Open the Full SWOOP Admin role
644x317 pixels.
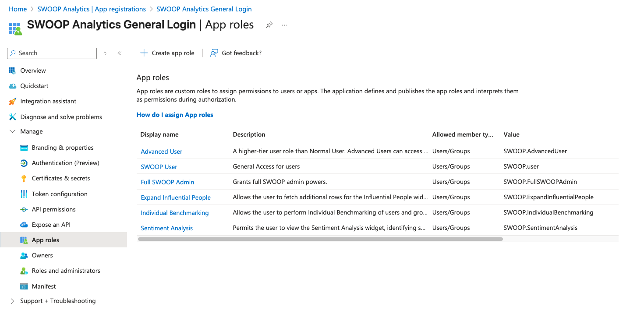[167, 182]
